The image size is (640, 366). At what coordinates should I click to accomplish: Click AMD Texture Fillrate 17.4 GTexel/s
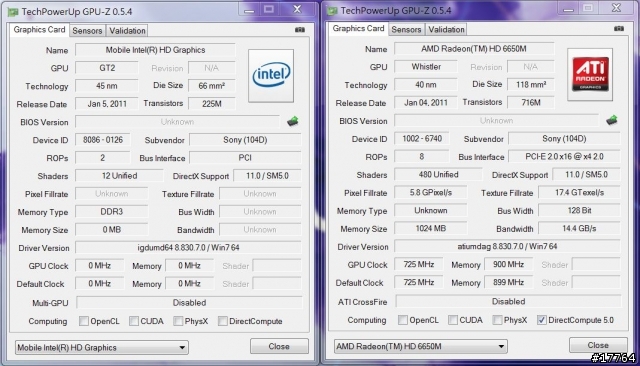click(x=580, y=193)
